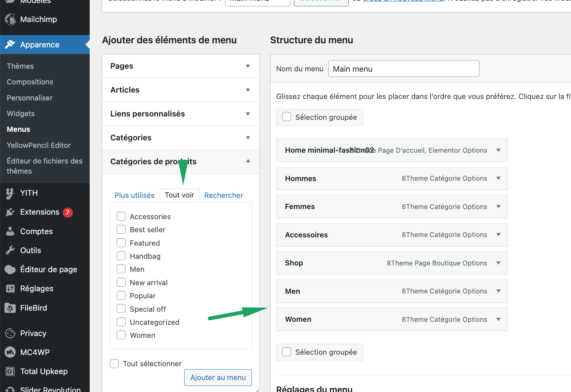Viewport: 571px width, 392px height.
Task: Check the Uncategorized category checkbox
Action: pyautogui.click(x=121, y=322)
